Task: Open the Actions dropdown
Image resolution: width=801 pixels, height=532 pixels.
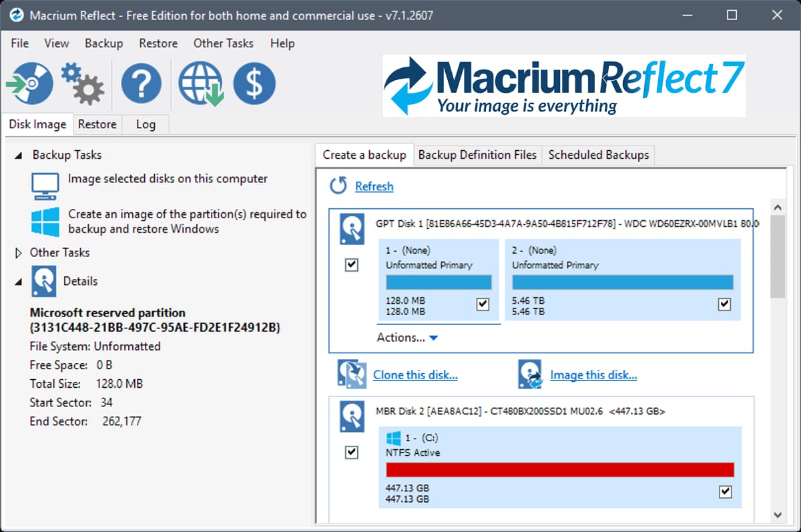Action: point(407,338)
